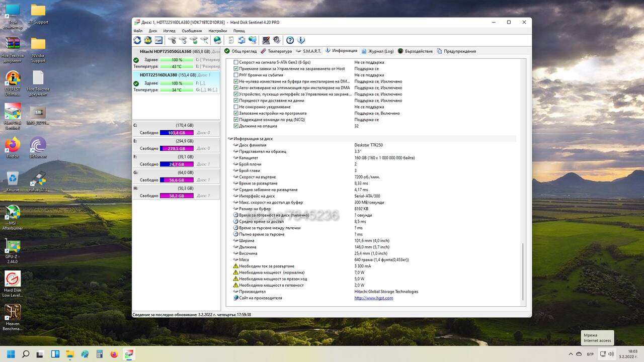Click the globe with disk toolbar icon

point(217,40)
